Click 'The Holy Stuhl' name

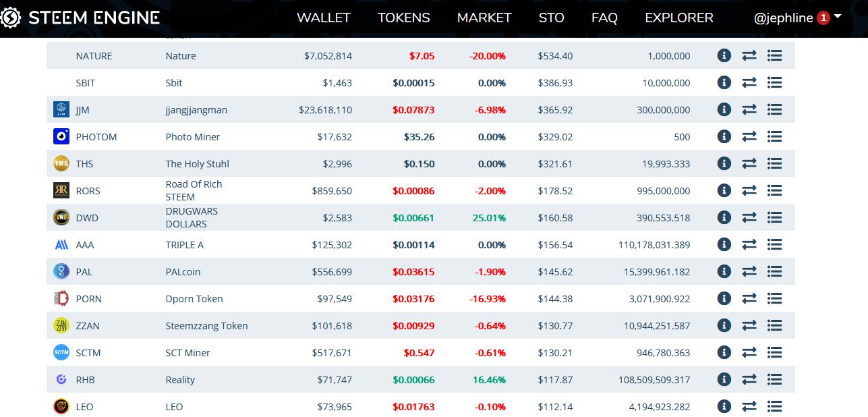point(197,164)
